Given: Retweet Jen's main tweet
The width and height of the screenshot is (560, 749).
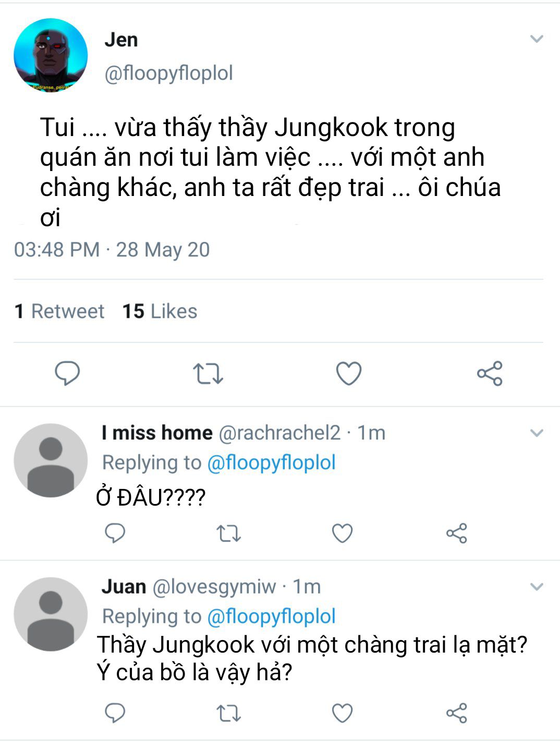Looking at the screenshot, I should click(208, 374).
